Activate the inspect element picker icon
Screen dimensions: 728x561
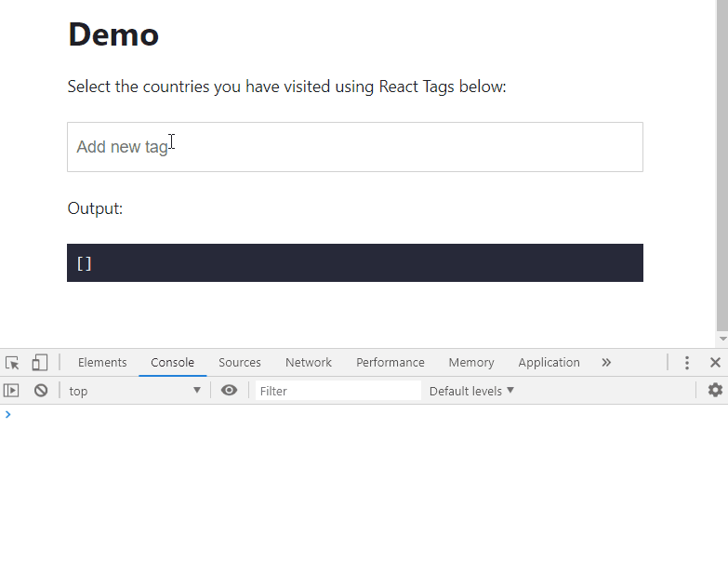click(12, 363)
